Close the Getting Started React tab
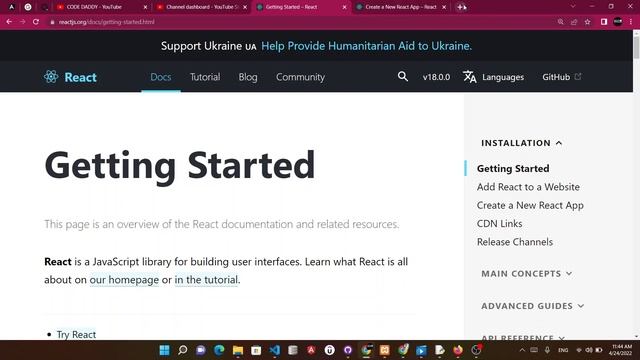The height and width of the screenshot is (360, 640). (x=344, y=7)
